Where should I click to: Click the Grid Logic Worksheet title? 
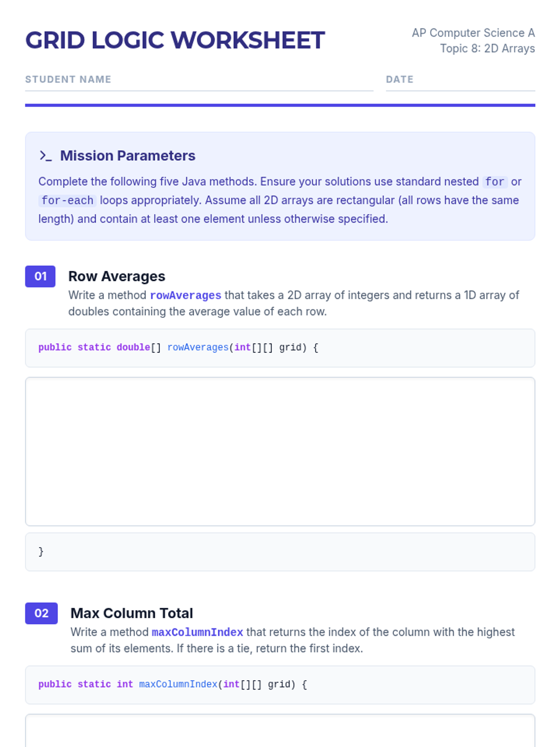(x=175, y=40)
